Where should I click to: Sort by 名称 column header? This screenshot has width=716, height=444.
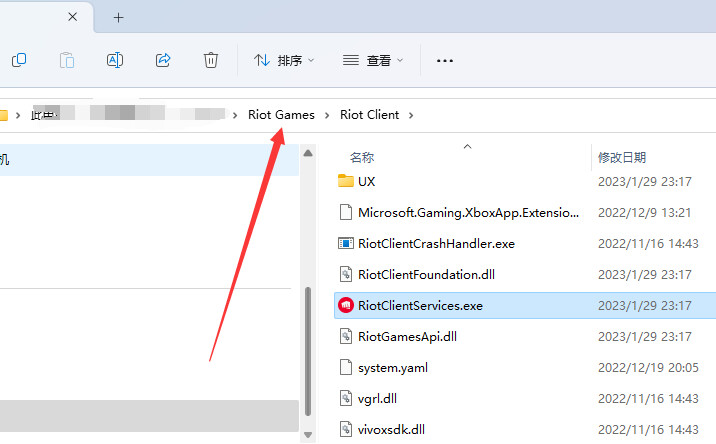click(x=362, y=158)
